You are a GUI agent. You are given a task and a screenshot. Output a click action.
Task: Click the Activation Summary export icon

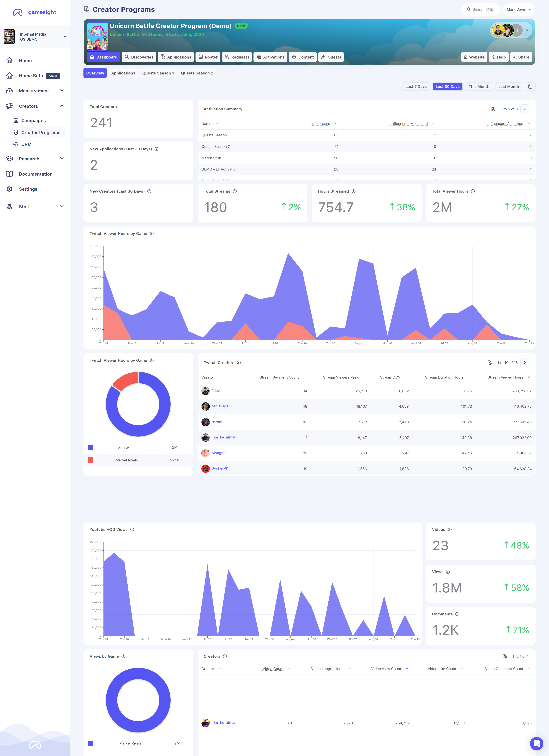click(493, 109)
